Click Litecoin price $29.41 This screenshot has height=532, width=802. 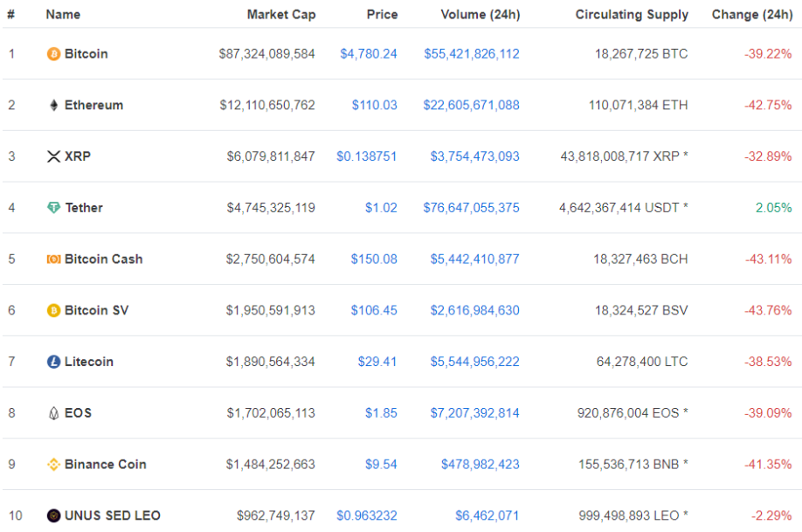[377, 361]
